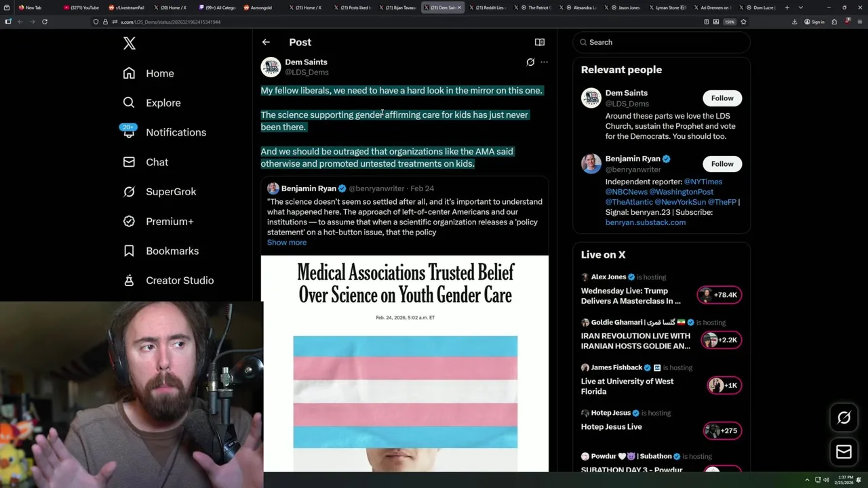
Task: Toggle reader mode in the address bar
Action: tap(707, 22)
